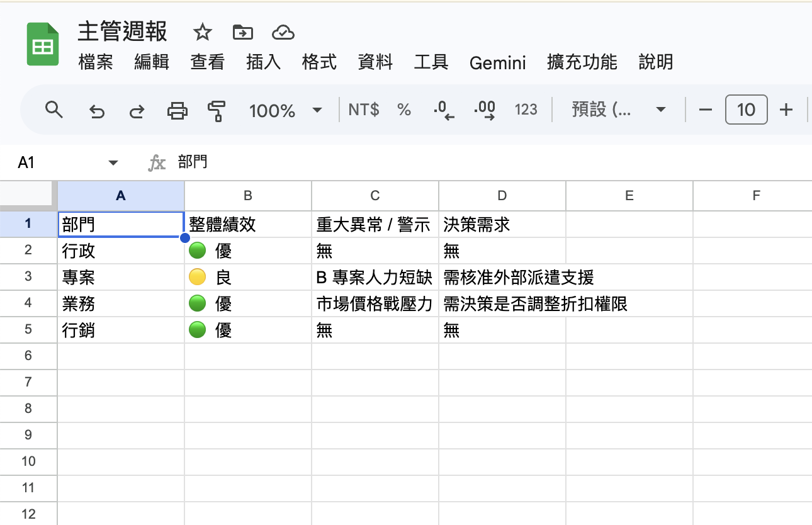Open the 123 number format menu
The image size is (812, 525).
click(526, 110)
